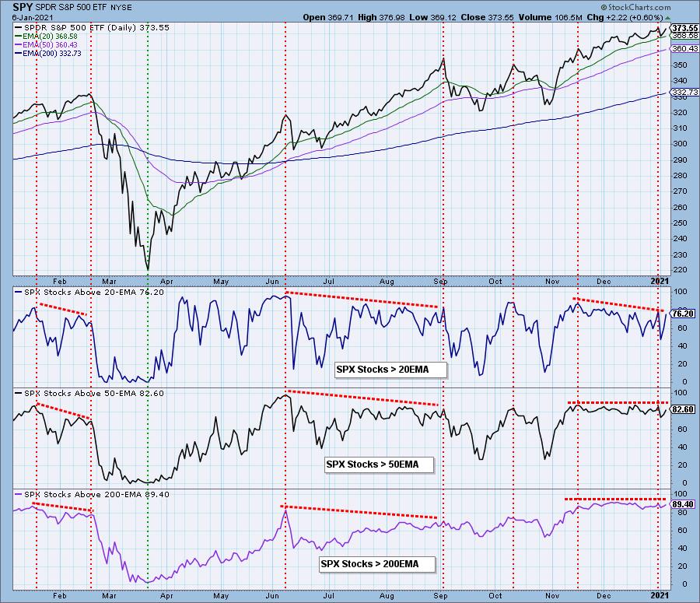Screen dimensions: 700x603
Task: Click the 373.55 last-price tag on price axis
Action: click(x=684, y=28)
